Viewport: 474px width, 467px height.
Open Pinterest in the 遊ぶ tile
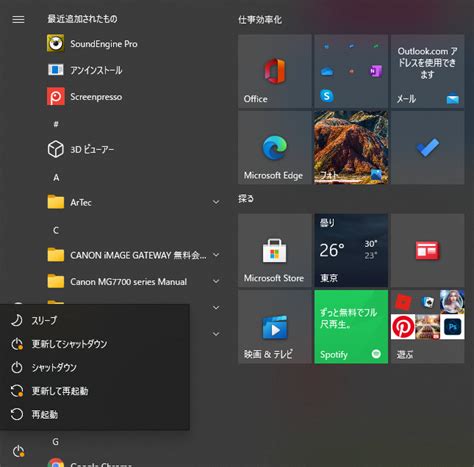(403, 327)
